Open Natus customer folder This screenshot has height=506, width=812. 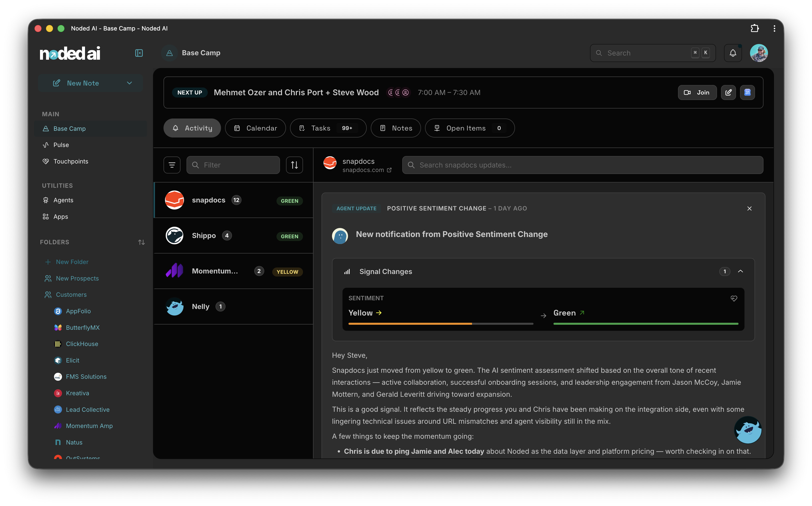pyautogui.click(x=68, y=442)
